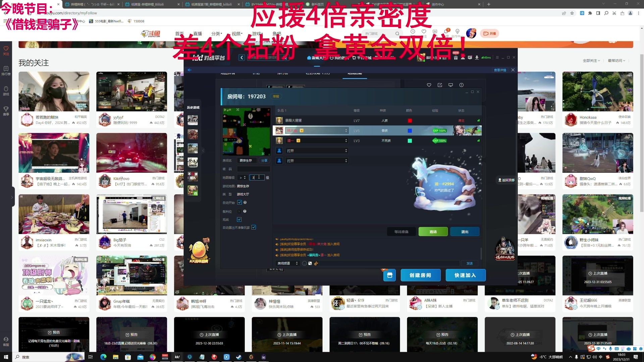Open the message notification icon in KK toolbar
The image size is (644, 362).
469,57
